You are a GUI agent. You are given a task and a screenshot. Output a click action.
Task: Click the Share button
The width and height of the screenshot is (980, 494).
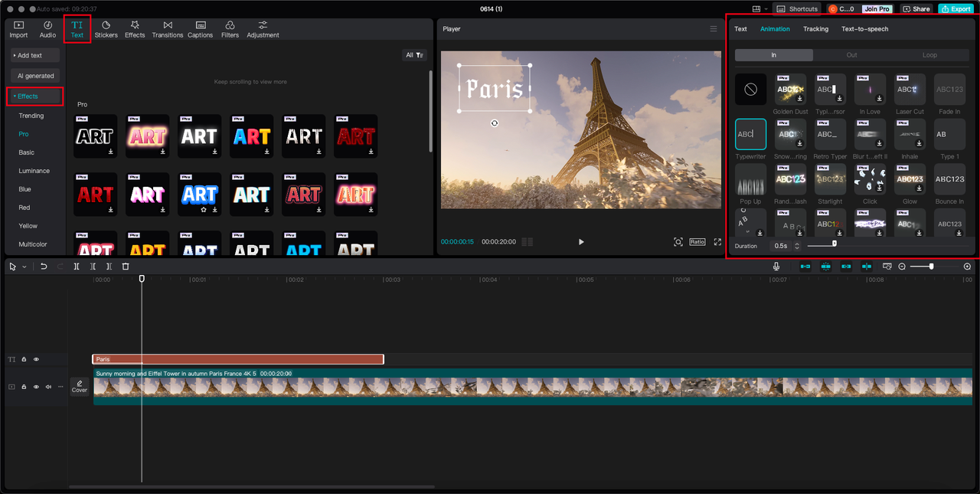tap(916, 9)
